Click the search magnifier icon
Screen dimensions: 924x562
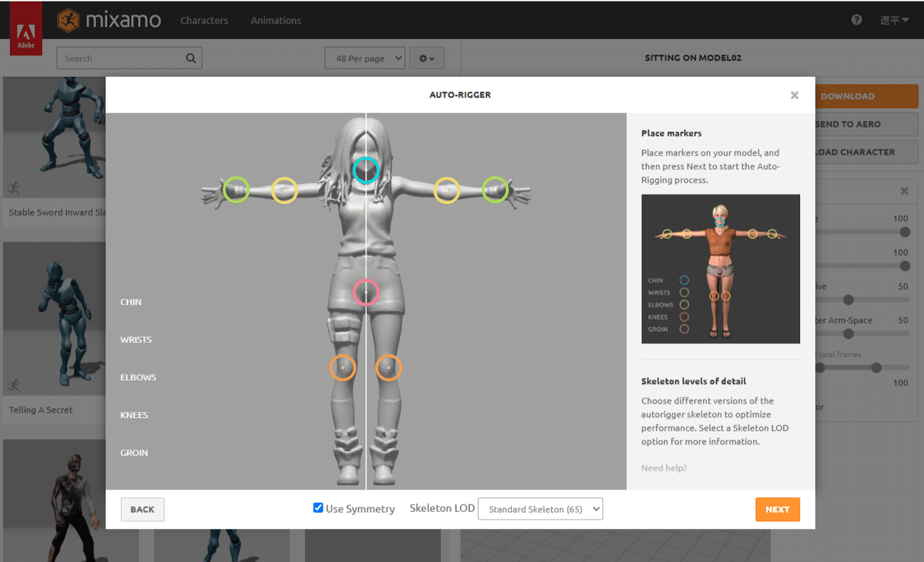pos(189,58)
